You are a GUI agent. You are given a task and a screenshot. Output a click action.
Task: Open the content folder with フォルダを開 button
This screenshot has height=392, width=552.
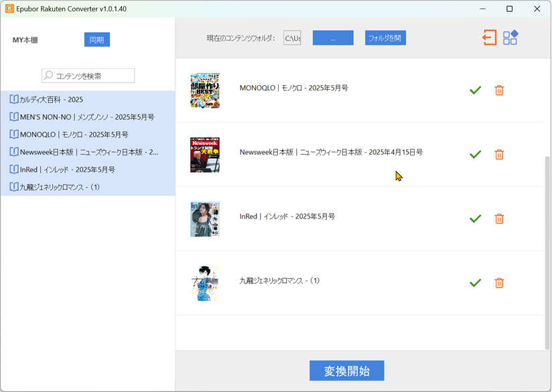tap(385, 38)
